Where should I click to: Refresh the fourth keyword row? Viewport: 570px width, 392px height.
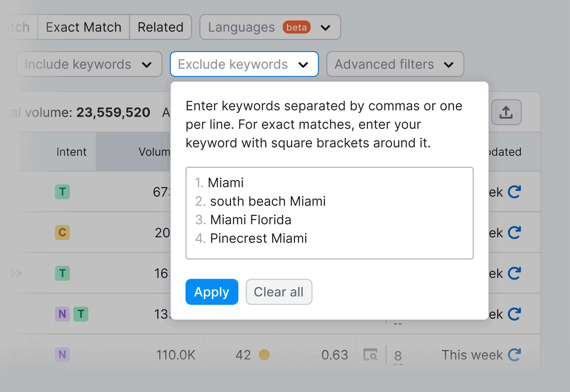(514, 314)
